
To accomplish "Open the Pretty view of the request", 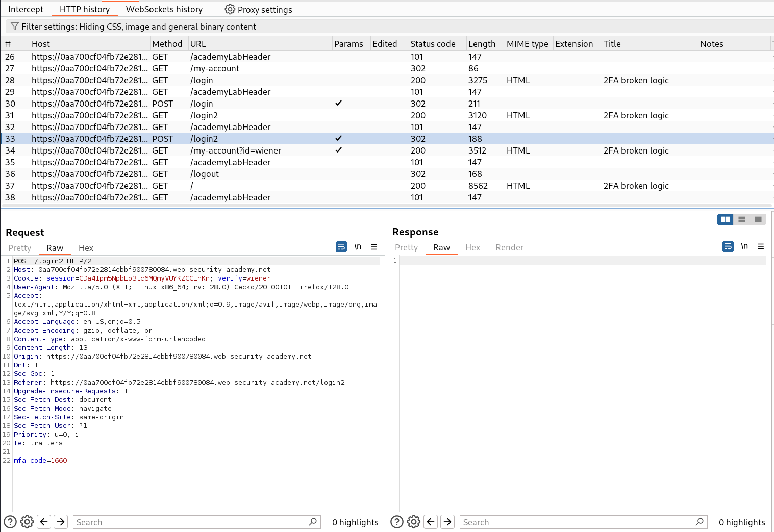I will tap(19, 248).
